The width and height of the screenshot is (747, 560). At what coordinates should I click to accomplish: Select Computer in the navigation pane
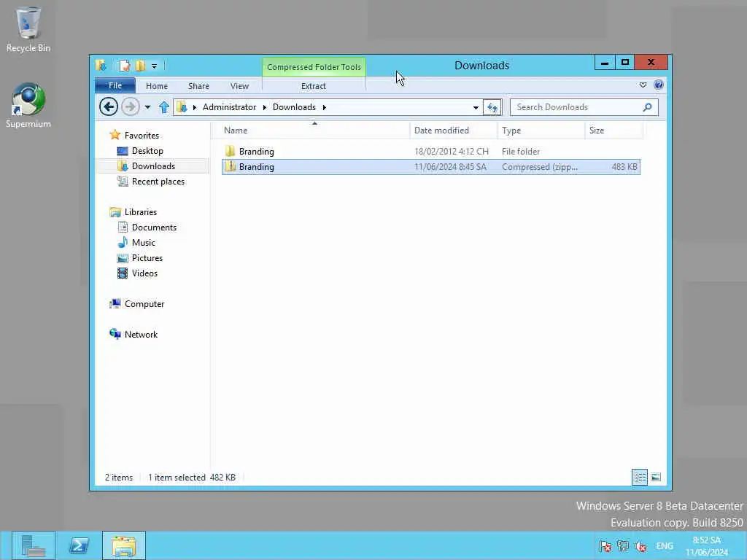click(144, 304)
